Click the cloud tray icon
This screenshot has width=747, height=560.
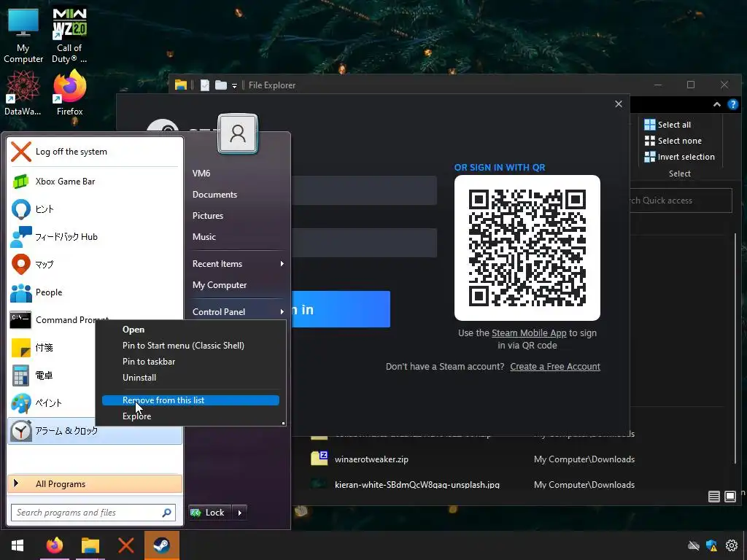(x=694, y=545)
